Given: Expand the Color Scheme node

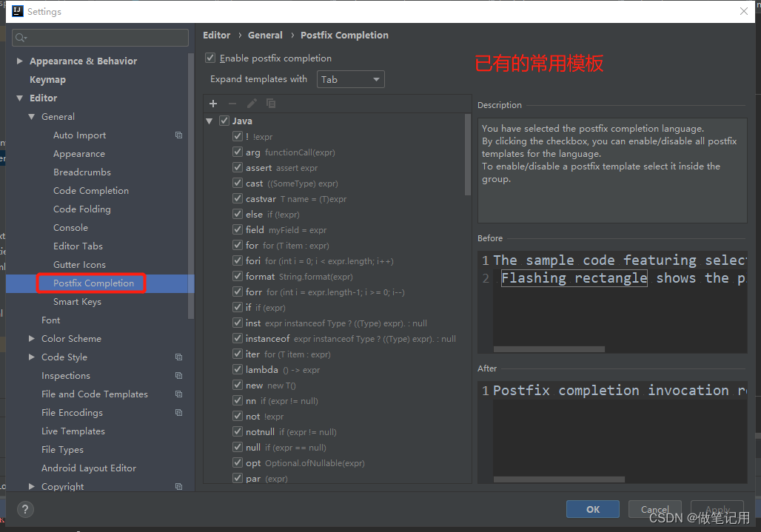Looking at the screenshot, I should (32, 339).
